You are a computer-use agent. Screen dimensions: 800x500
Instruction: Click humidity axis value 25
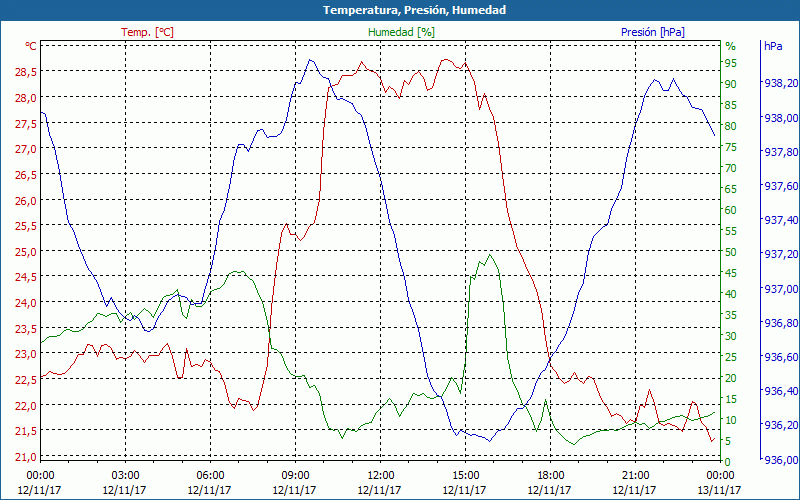click(731, 357)
